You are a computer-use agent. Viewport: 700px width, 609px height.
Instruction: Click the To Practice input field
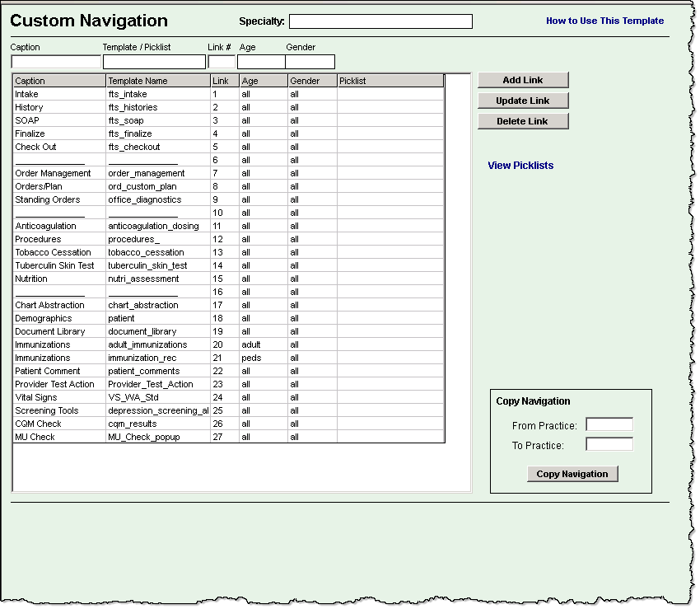tap(609, 444)
